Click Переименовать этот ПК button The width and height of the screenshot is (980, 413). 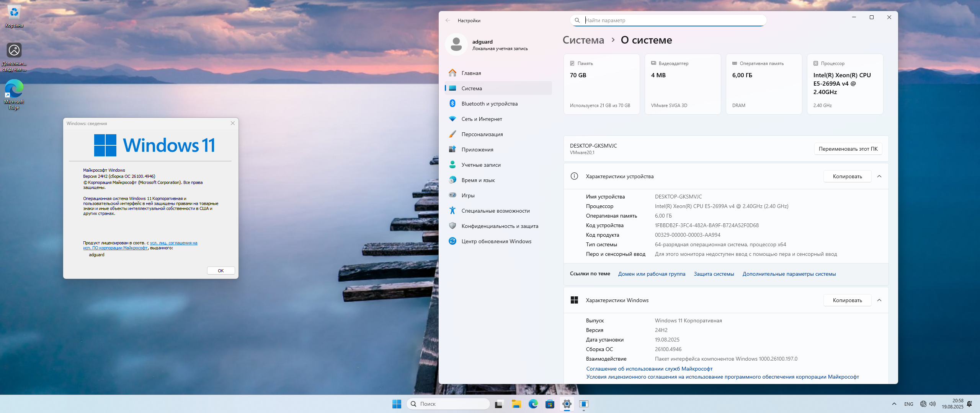point(848,149)
